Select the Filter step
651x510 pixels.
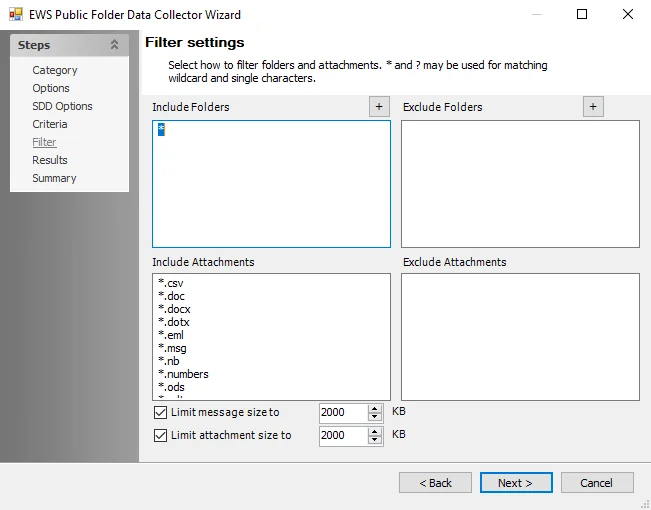point(44,142)
